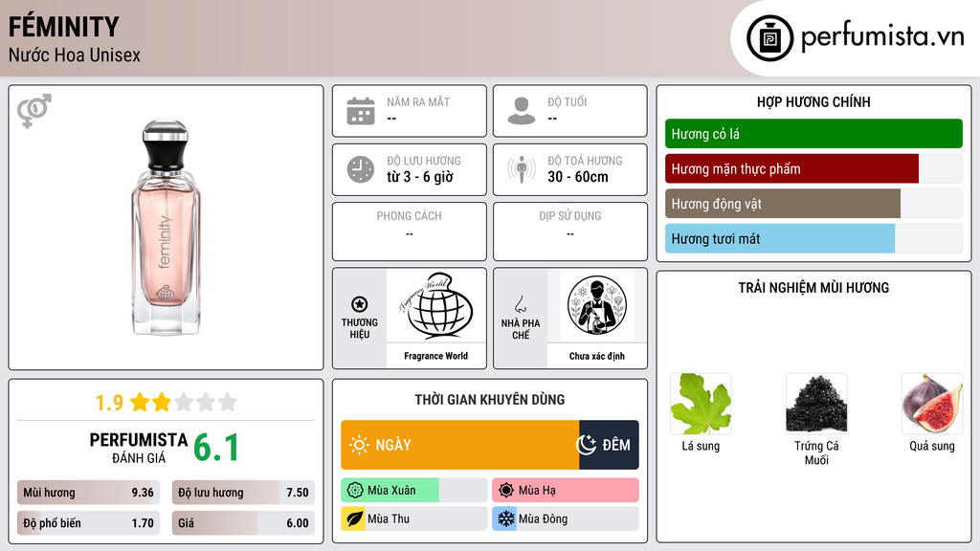Screen dimensions: 980x551
Task: Click the sillage person icon beside Độ toả hương
Action: [522, 169]
